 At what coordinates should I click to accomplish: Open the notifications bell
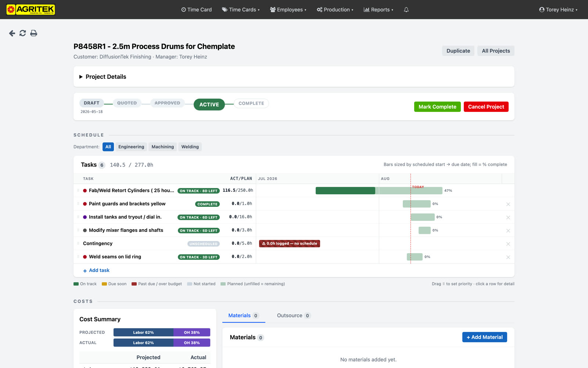[x=406, y=10]
